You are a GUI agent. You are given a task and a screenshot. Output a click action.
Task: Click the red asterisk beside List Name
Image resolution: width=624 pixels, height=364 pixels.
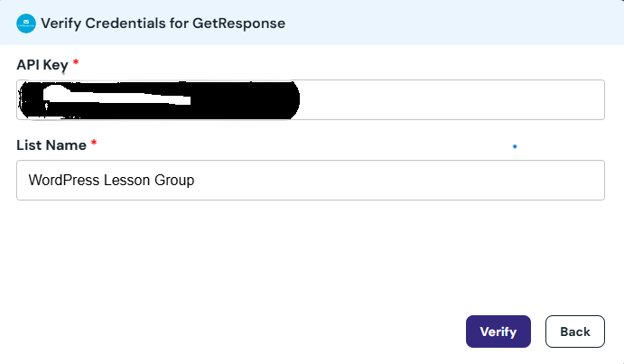[94, 145]
